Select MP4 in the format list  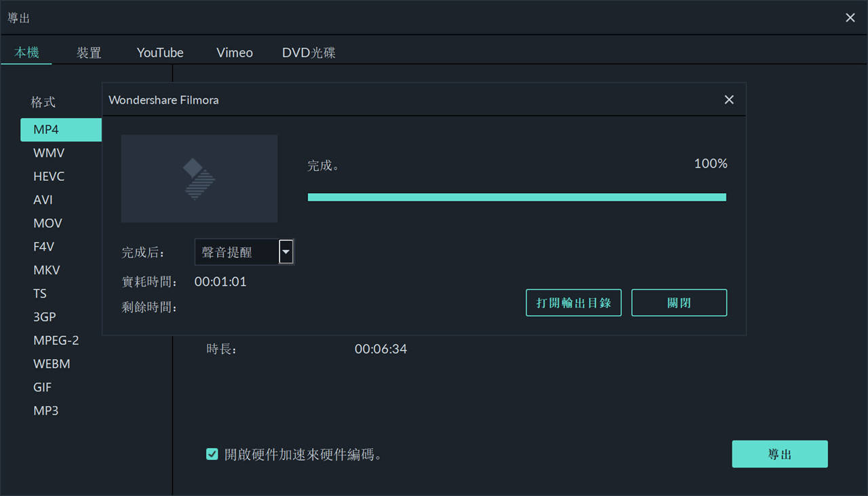[61, 129]
